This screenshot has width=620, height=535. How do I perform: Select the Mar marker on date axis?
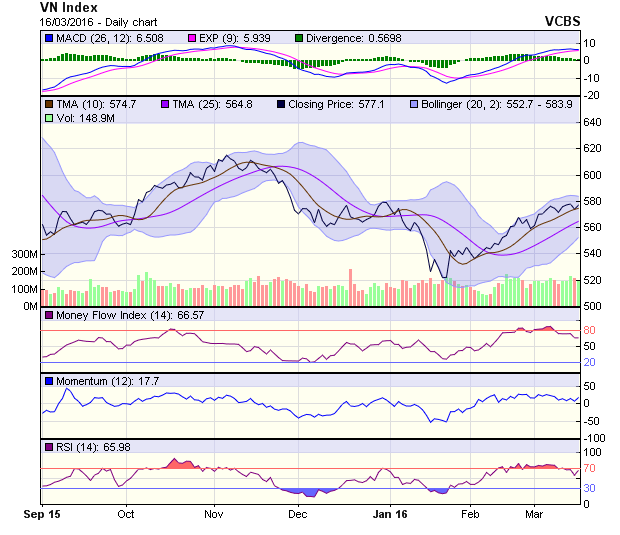533,514
